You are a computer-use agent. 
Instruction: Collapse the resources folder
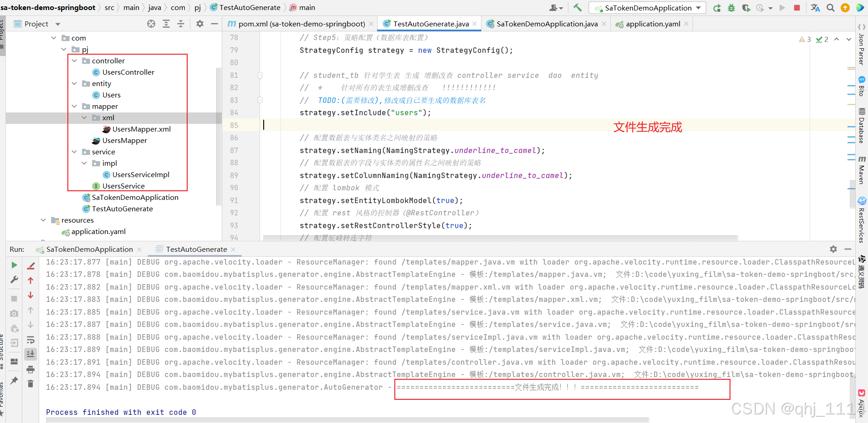(43, 220)
